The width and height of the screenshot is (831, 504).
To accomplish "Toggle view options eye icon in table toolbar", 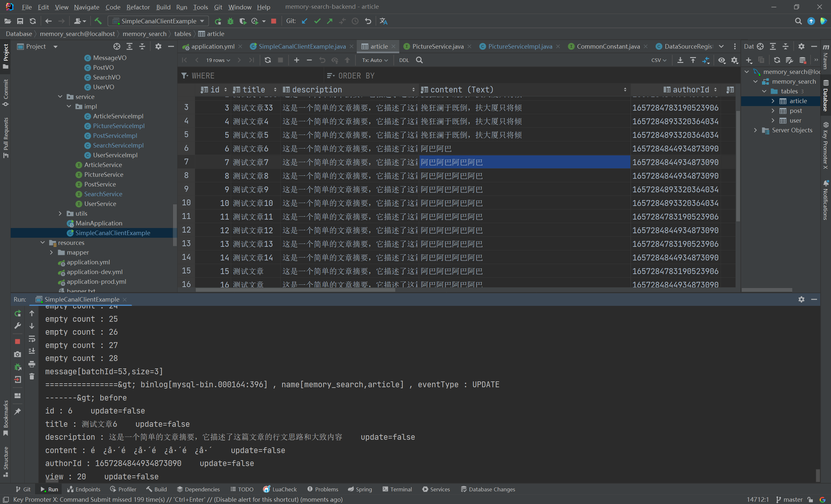I will pyautogui.click(x=722, y=60).
